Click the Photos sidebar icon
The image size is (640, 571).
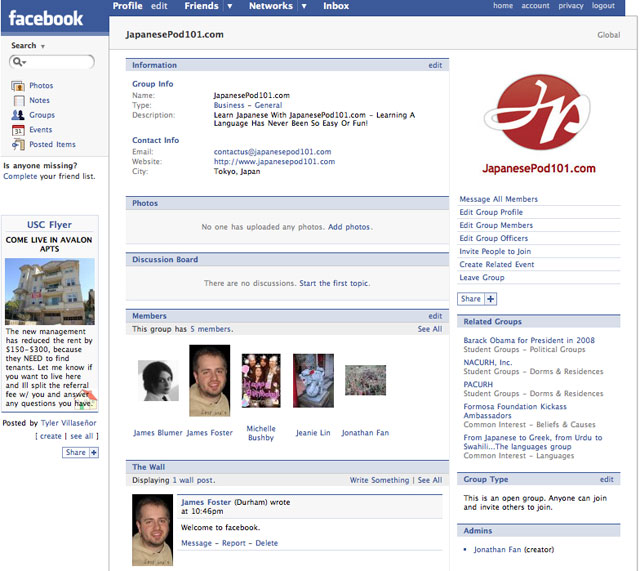tap(18, 86)
